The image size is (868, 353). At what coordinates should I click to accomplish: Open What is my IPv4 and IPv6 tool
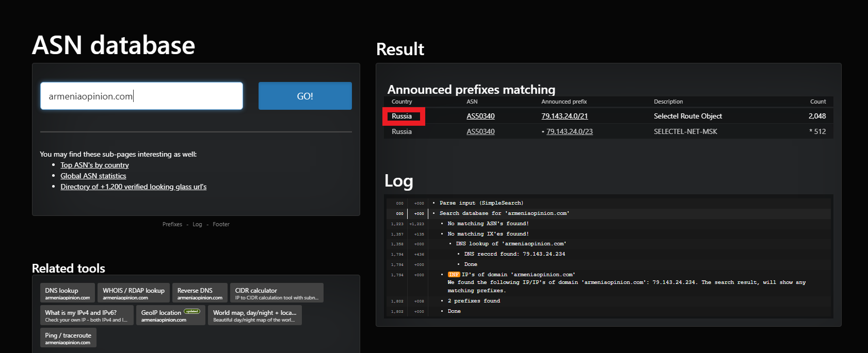tap(86, 315)
